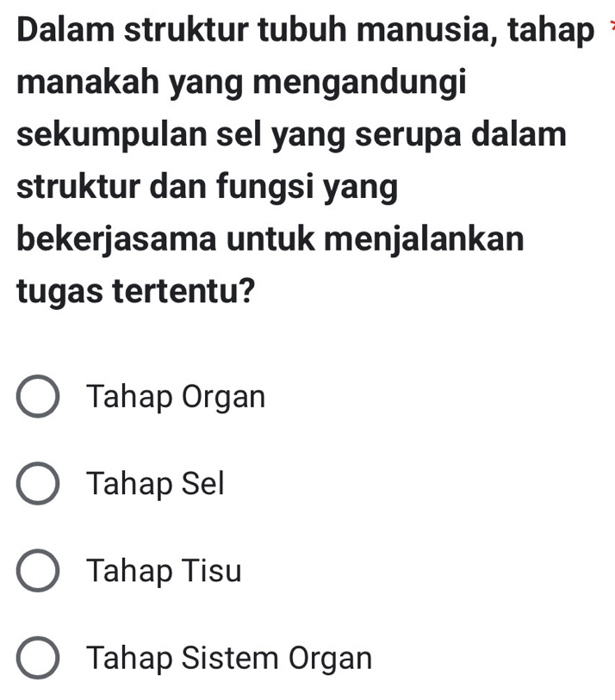
Task: Click the text "bekerjasama untuk menjalankan"
Action: (x=270, y=238)
